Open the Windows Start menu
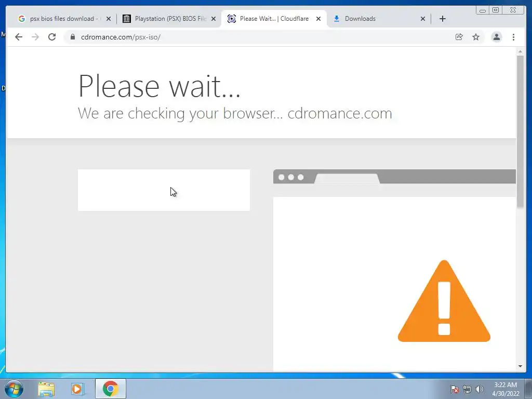The width and height of the screenshot is (532, 399). point(14,389)
